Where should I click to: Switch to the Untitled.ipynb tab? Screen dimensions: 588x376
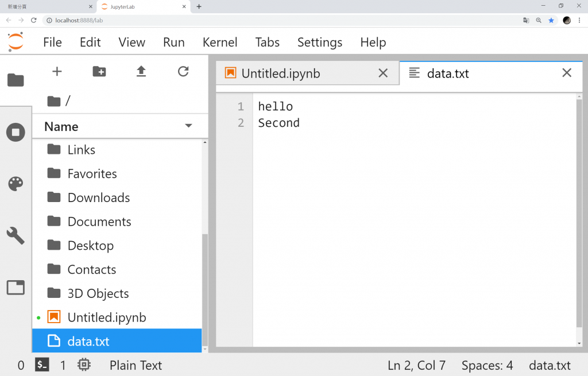[x=281, y=73]
